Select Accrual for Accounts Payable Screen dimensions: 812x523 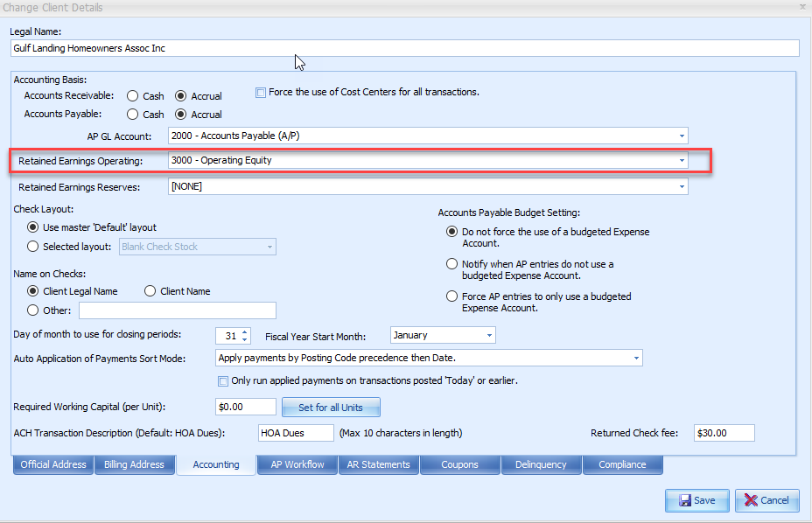pyautogui.click(x=181, y=115)
